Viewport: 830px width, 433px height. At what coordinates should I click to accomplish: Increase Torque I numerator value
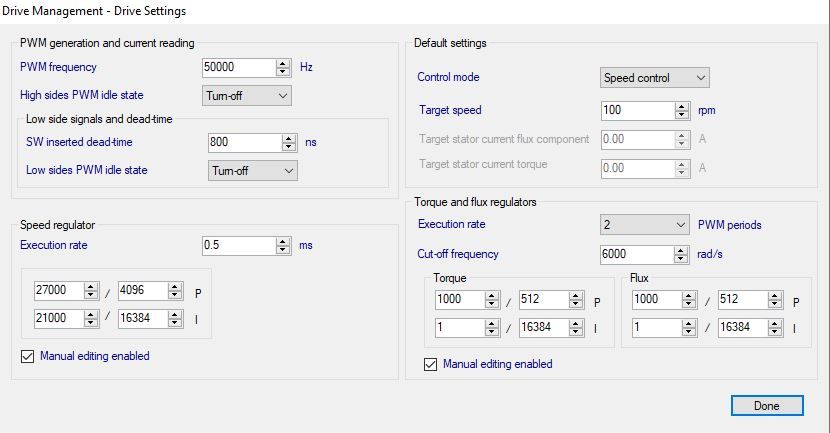[x=492, y=323]
